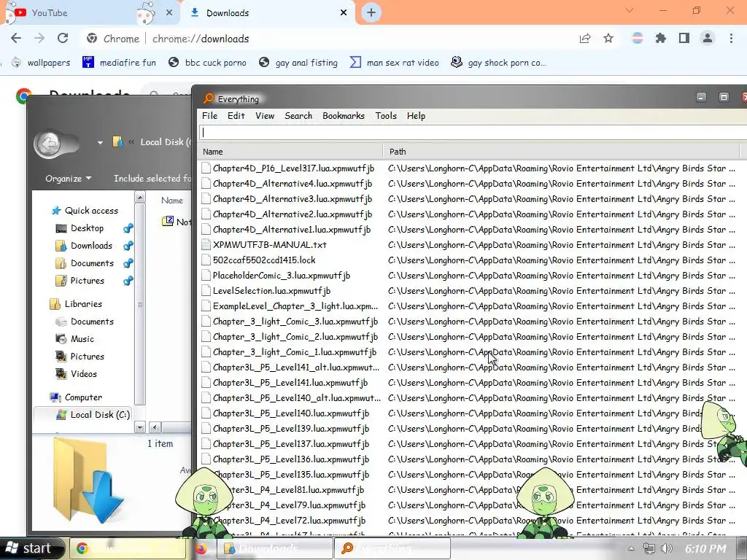Open quick access Documents folder
The width and height of the screenshot is (747, 560).
click(85, 263)
